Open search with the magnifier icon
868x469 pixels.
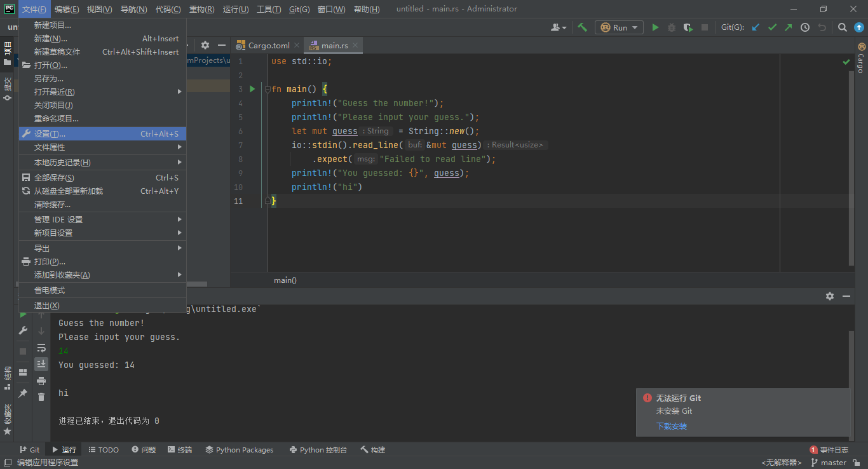pos(843,27)
